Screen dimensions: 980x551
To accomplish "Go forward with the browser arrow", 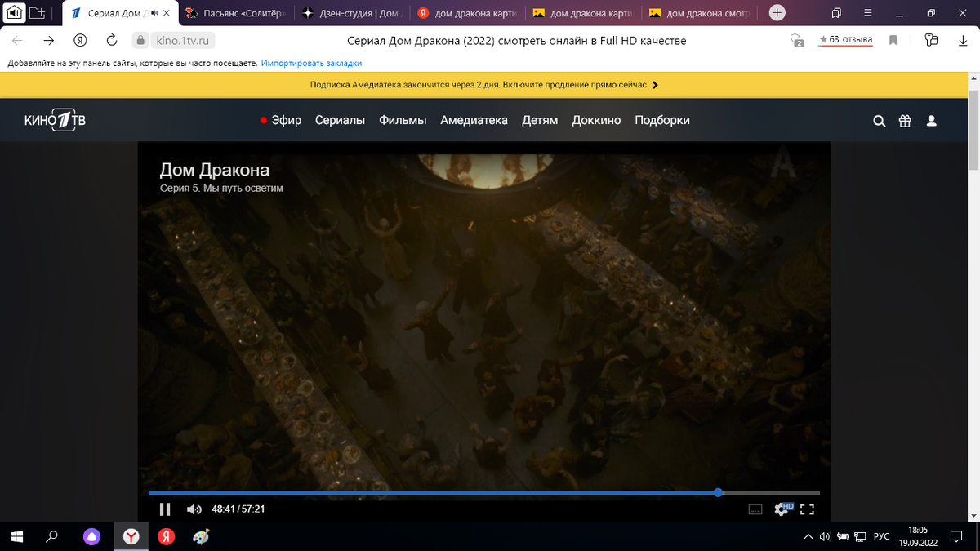I will (x=49, y=41).
